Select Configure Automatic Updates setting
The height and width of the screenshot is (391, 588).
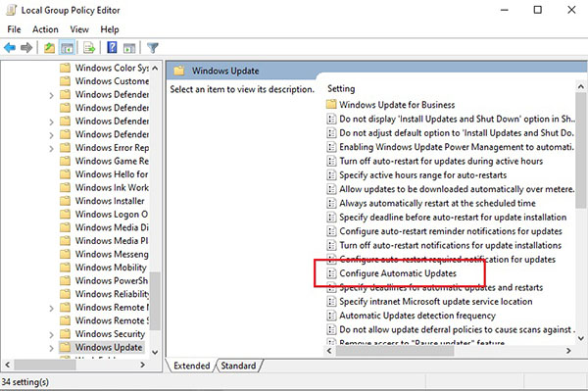click(x=392, y=273)
